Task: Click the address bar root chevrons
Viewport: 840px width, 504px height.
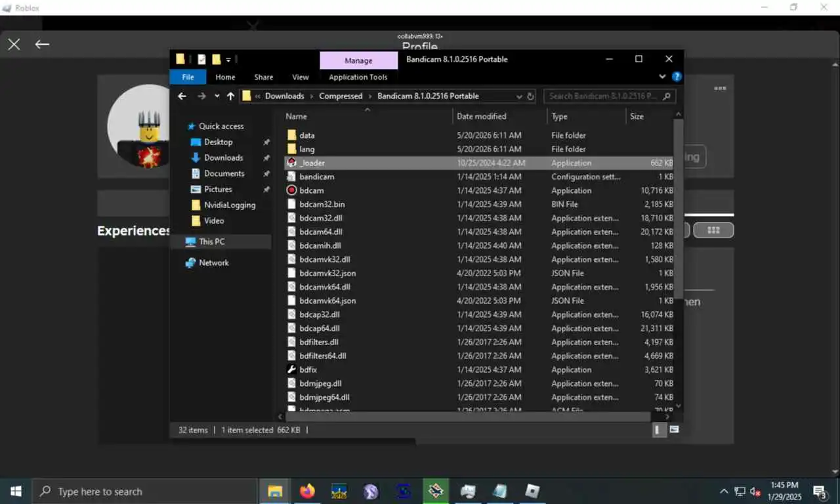Action: (x=258, y=96)
